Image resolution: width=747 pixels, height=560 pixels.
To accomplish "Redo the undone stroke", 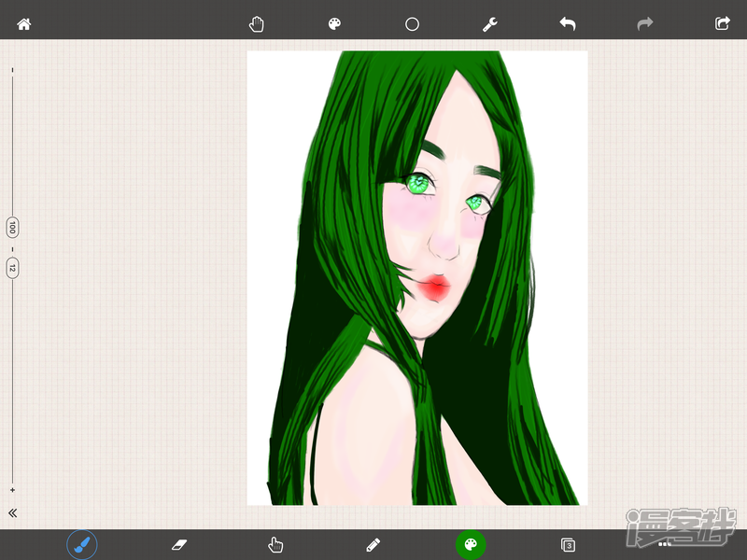I will coord(644,24).
